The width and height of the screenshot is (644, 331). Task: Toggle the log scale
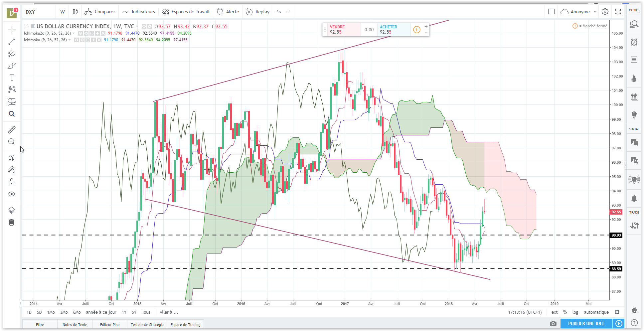pyautogui.click(x=575, y=312)
